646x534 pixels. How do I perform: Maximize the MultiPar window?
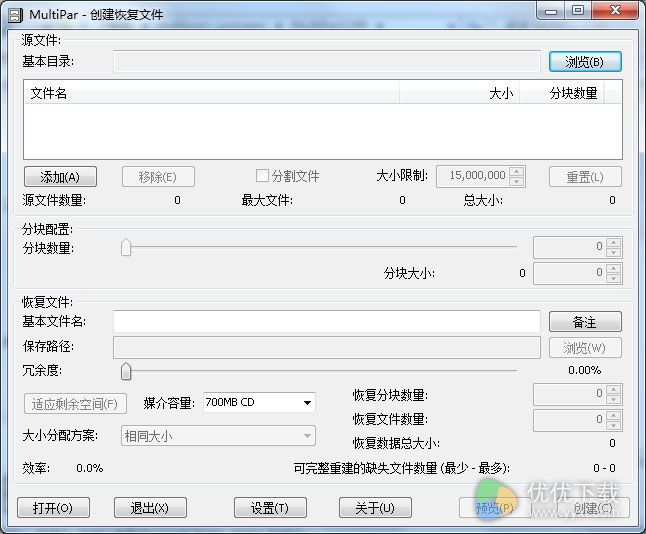tap(578, 11)
